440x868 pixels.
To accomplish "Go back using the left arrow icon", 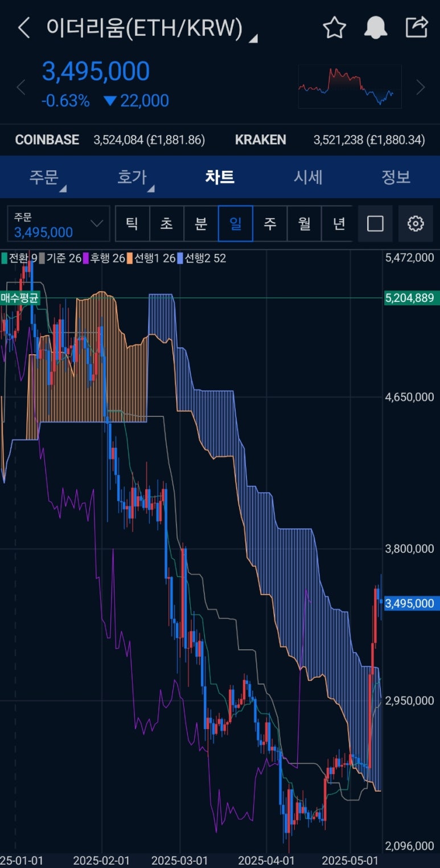I will pos(23,27).
